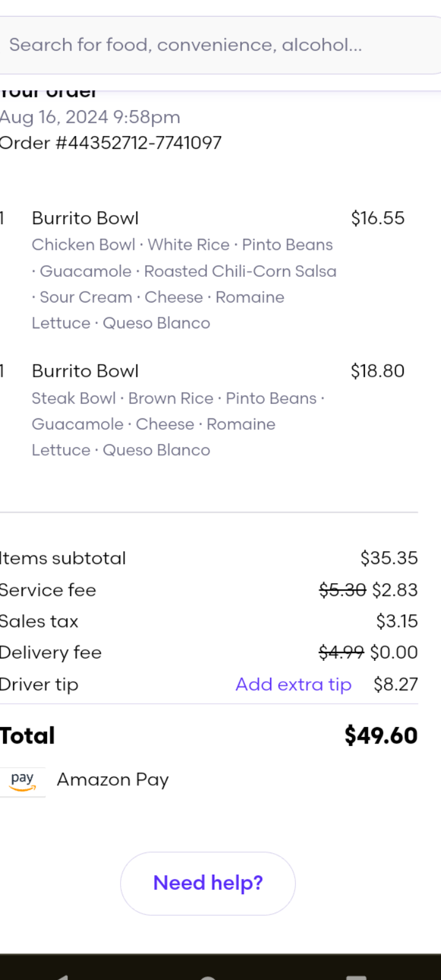
Task: Tap the Chicken Bowl customization details
Action: tap(183, 284)
